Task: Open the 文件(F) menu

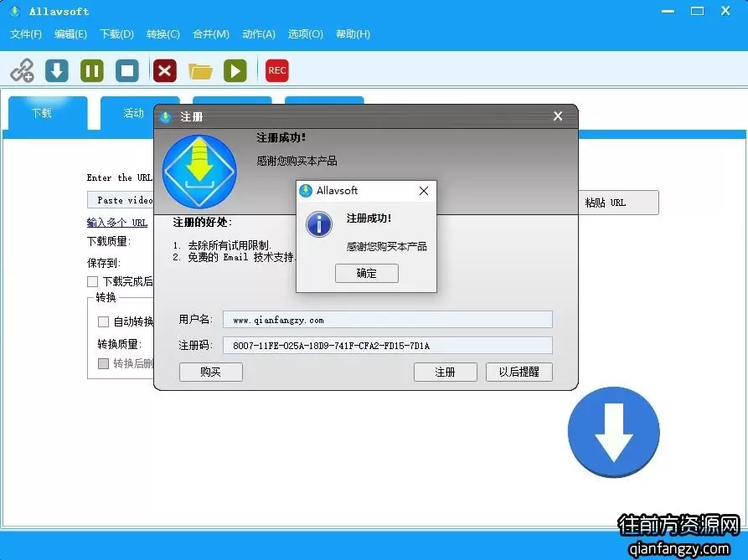Action: [x=26, y=33]
